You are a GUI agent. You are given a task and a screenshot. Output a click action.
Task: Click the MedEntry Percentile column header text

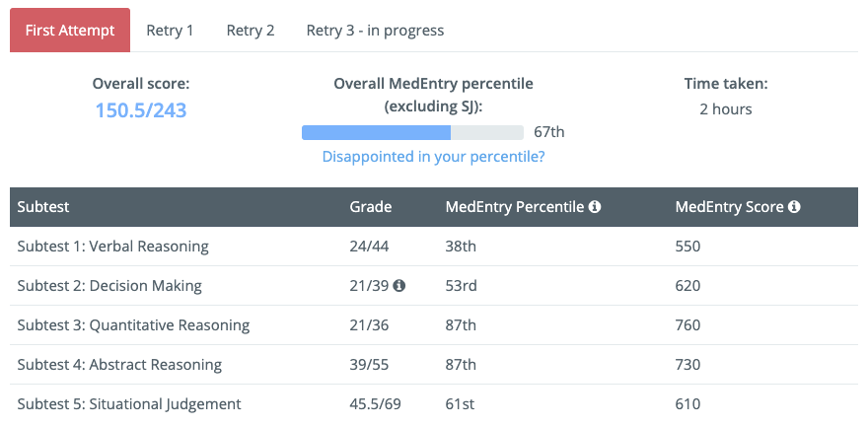coord(515,207)
